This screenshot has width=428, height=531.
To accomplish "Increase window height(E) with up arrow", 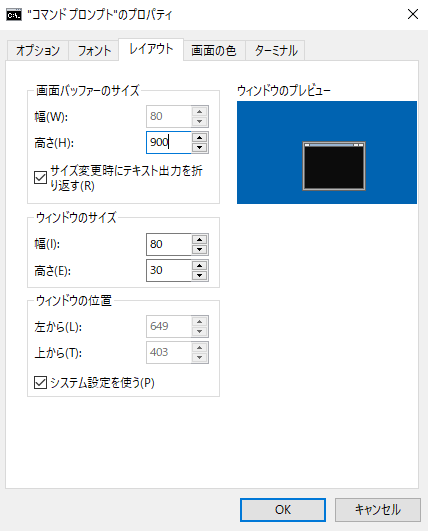I will (x=200, y=265).
